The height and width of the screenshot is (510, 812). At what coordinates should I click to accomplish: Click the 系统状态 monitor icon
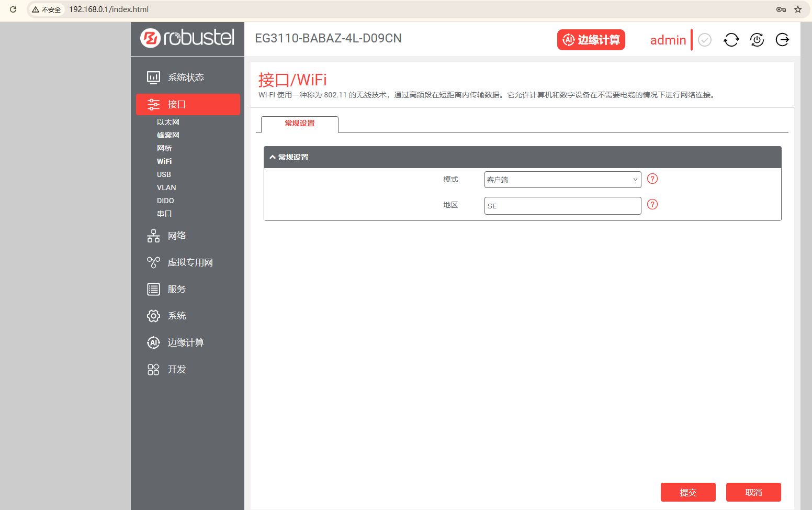[153, 77]
